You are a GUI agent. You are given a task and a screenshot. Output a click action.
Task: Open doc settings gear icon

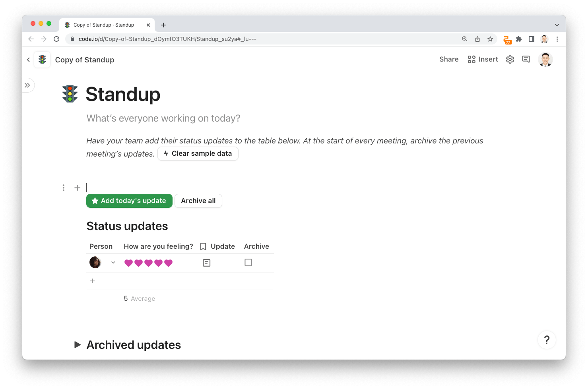(510, 60)
